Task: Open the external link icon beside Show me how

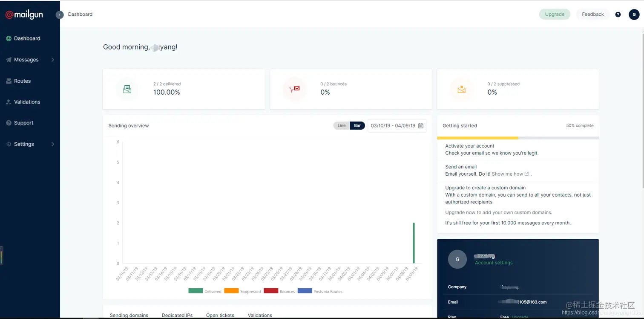Action: click(527, 174)
